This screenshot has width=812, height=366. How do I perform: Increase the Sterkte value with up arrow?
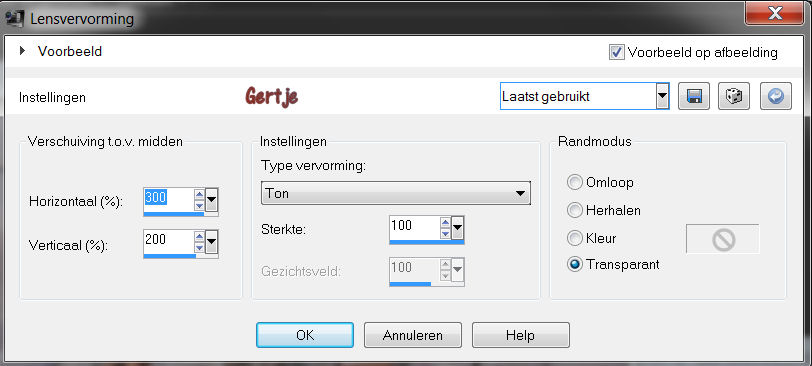coord(445,223)
